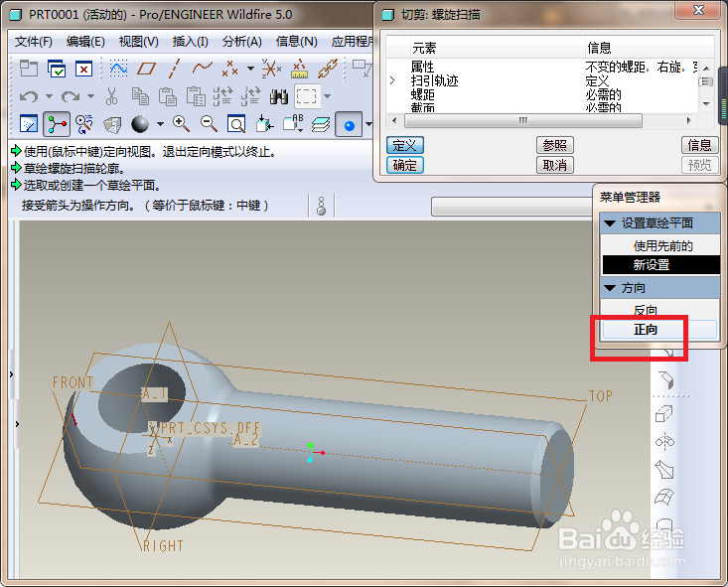Click the Redo arrow icon

click(x=71, y=96)
